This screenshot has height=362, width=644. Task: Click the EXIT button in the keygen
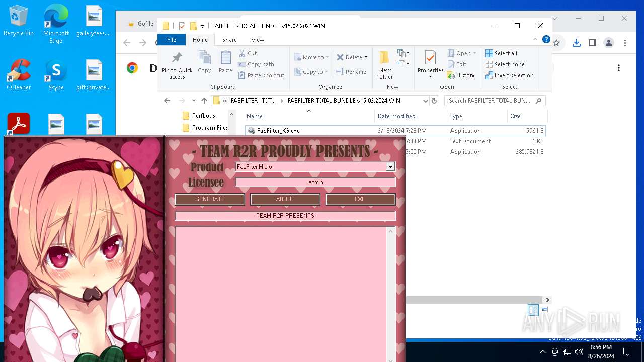point(361,199)
